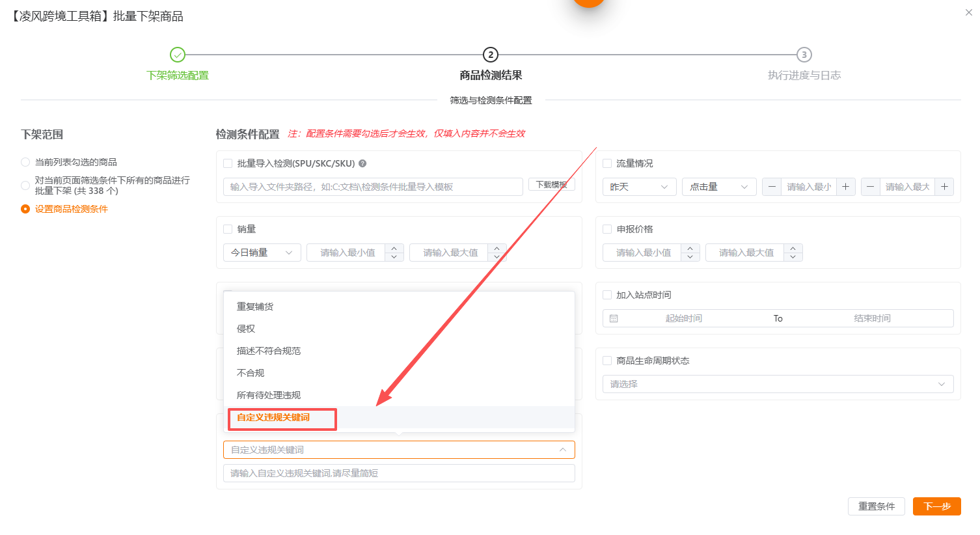Image resolution: width=980 pixels, height=535 pixels.
Task: Choose 所有待处理违规 from the list
Action: (399, 395)
